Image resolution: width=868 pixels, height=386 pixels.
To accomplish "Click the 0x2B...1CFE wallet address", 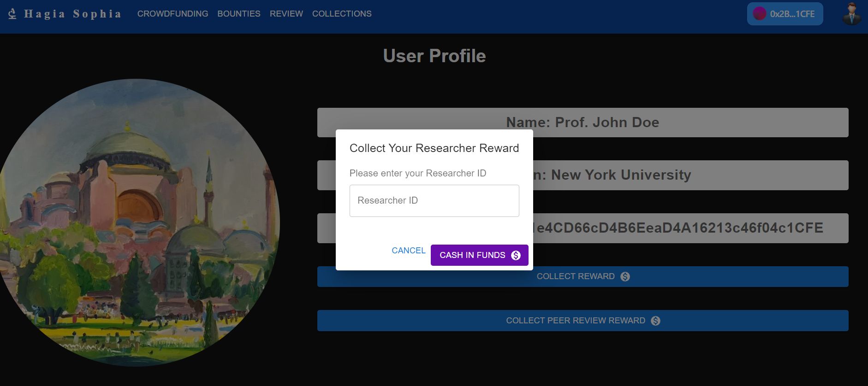I will click(792, 14).
